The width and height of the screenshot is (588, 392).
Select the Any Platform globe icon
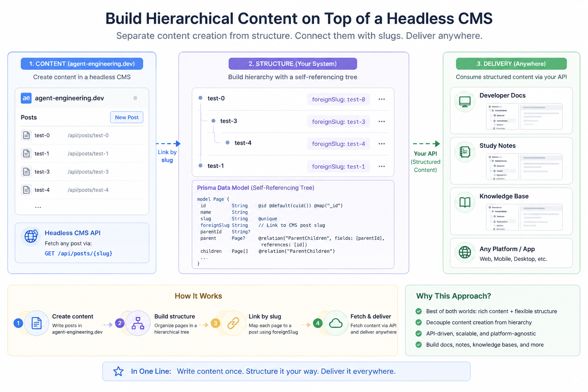point(464,253)
